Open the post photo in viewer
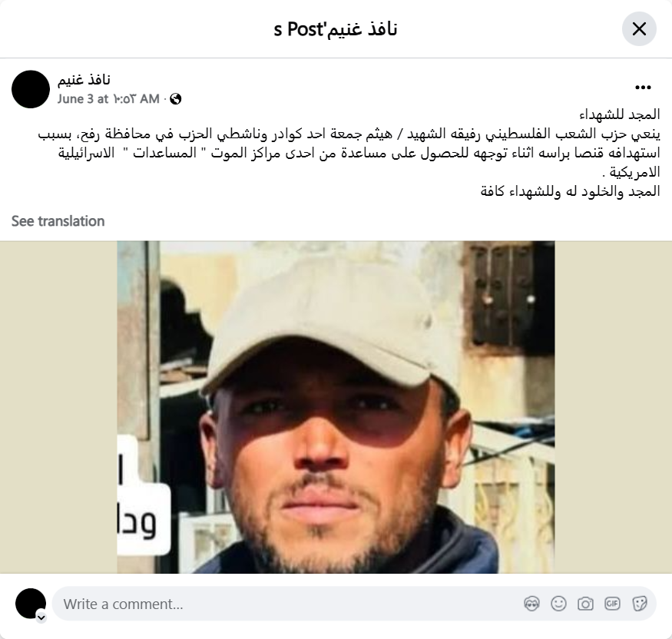Viewport: 672px width, 639px height. [336, 407]
